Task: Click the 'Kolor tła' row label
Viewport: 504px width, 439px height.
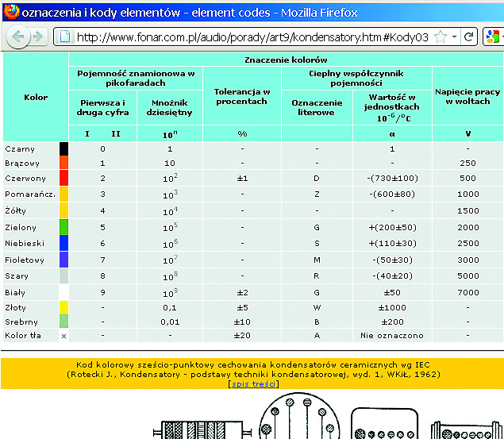Action: 23,335
